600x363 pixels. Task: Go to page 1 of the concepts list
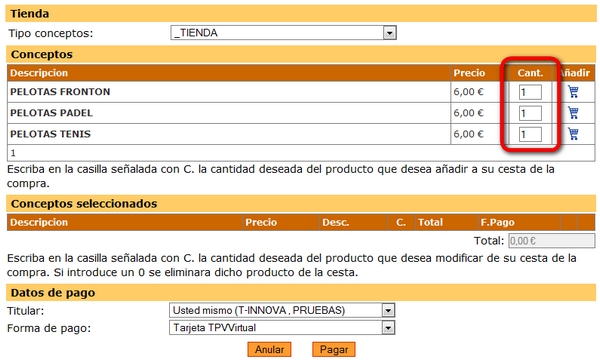point(13,153)
